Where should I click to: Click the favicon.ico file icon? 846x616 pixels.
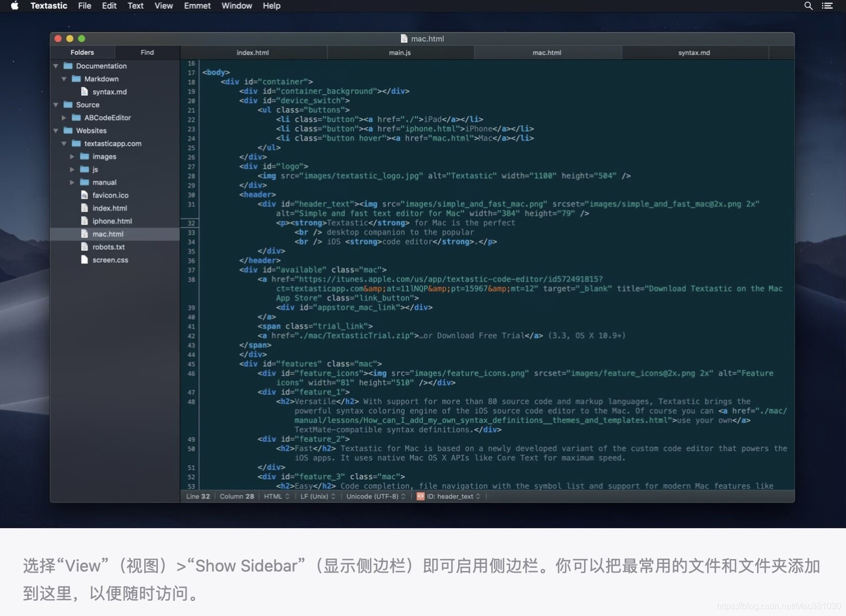(x=84, y=195)
